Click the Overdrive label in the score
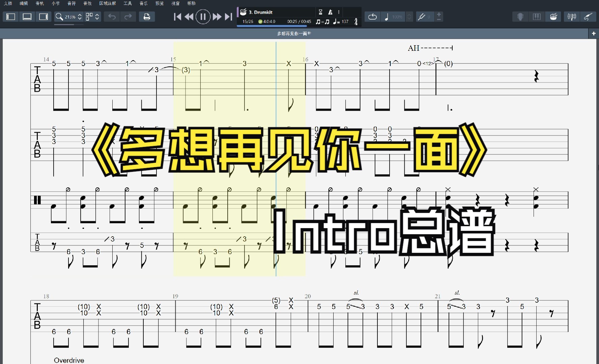Screen dimensions: 599x364 pyautogui.click(x=69, y=360)
